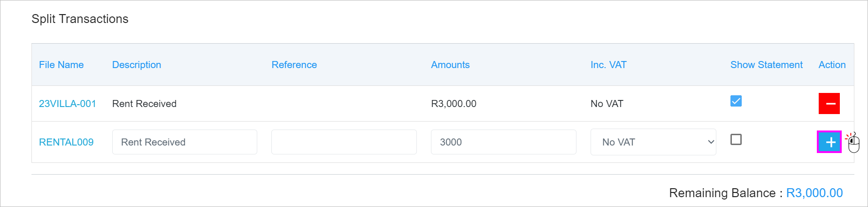
Task: Enable Show Statement for RENTAL009
Action: pos(736,139)
